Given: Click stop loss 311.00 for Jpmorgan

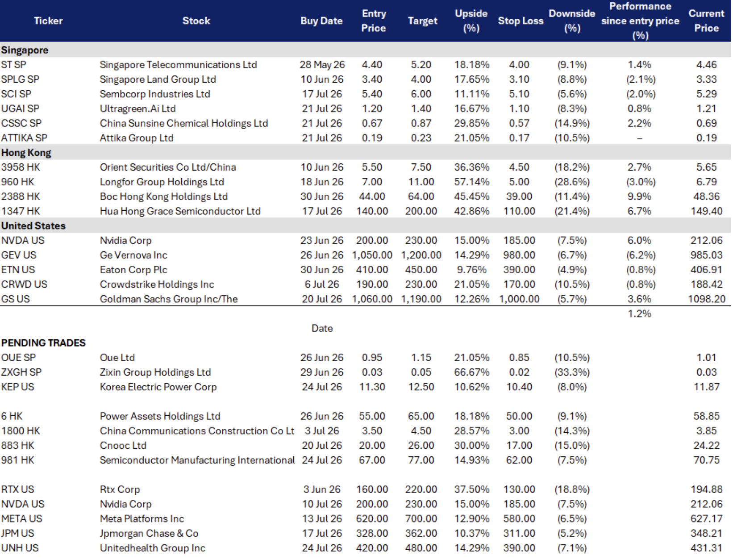Looking at the screenshot, I should [519, 534].
